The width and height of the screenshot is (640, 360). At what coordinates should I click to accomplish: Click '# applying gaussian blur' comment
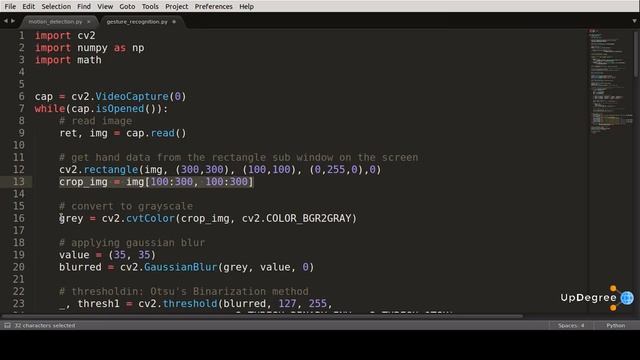[x=132, y=243]
